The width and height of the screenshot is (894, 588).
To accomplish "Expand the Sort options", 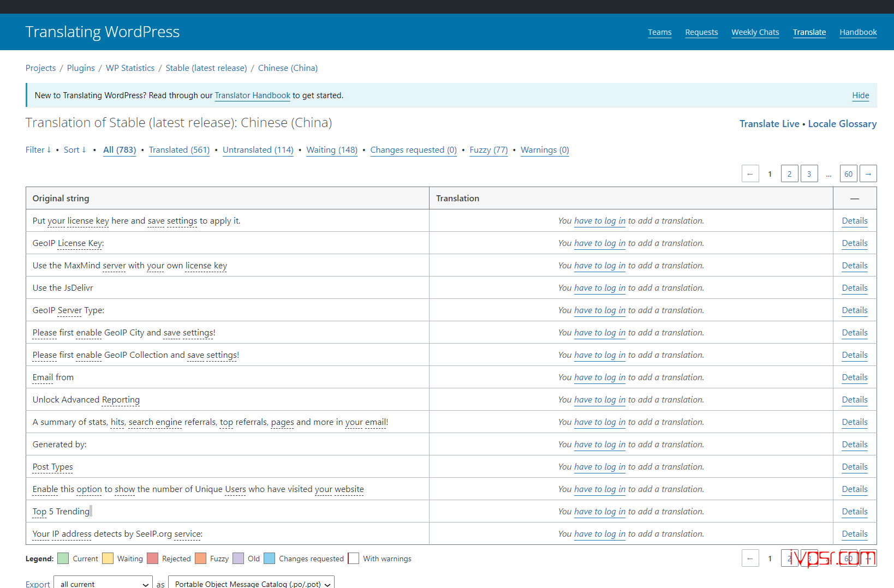I will click(x=75, y=150).
